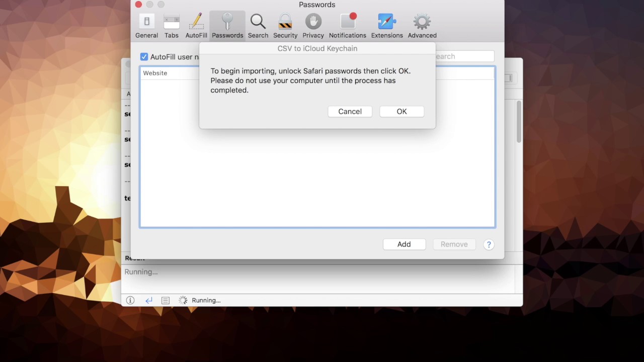Open the General preferences pane
644x362 pixels.
pos(146,26)
